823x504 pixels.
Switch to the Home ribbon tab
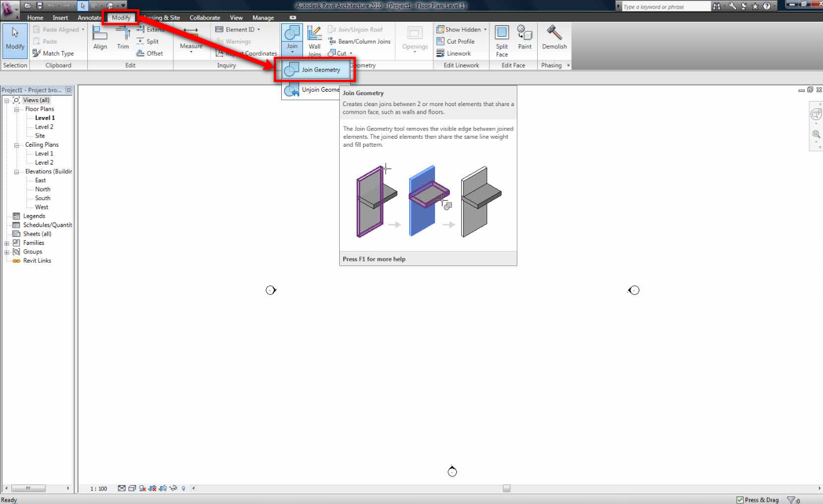(35, 18)
